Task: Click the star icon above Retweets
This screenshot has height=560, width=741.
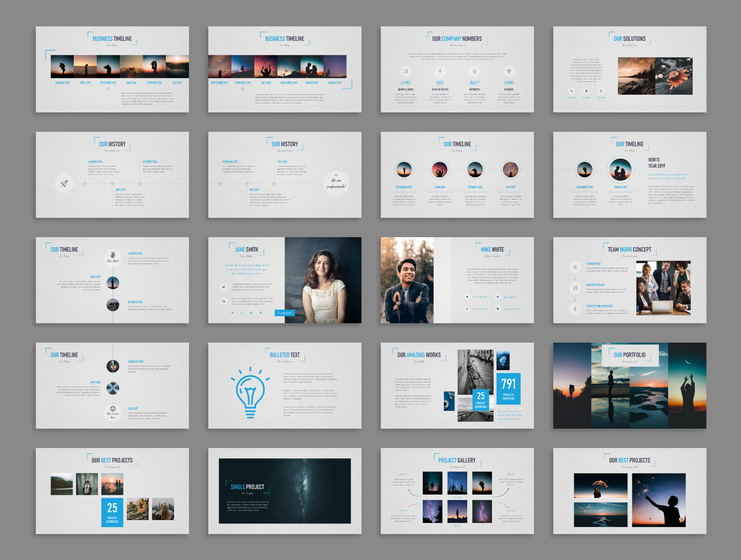Action: [474, 71]
